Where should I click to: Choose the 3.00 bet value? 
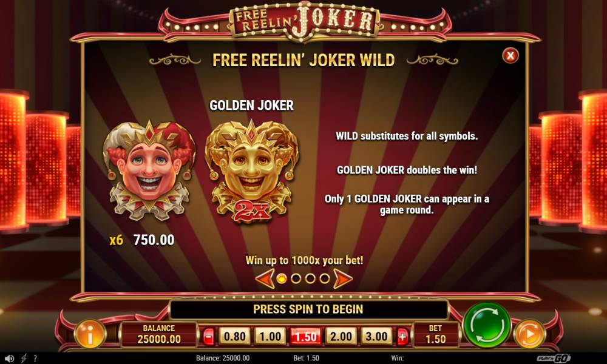pyautogui.click(x=376, y=336)
